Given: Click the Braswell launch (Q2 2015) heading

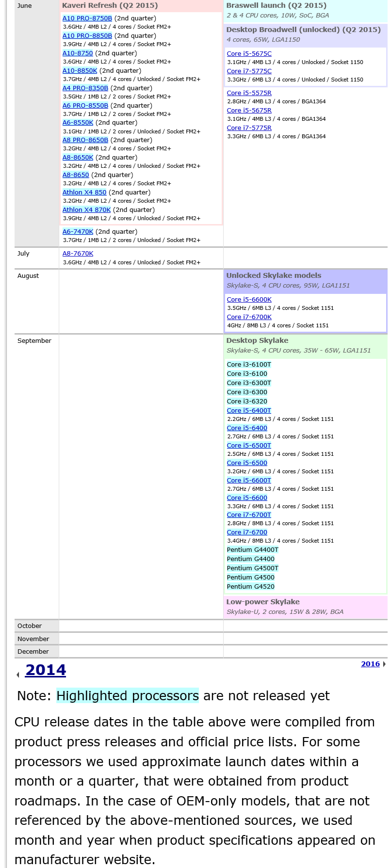Looking at the screenshot, I should tap(276, 6).
